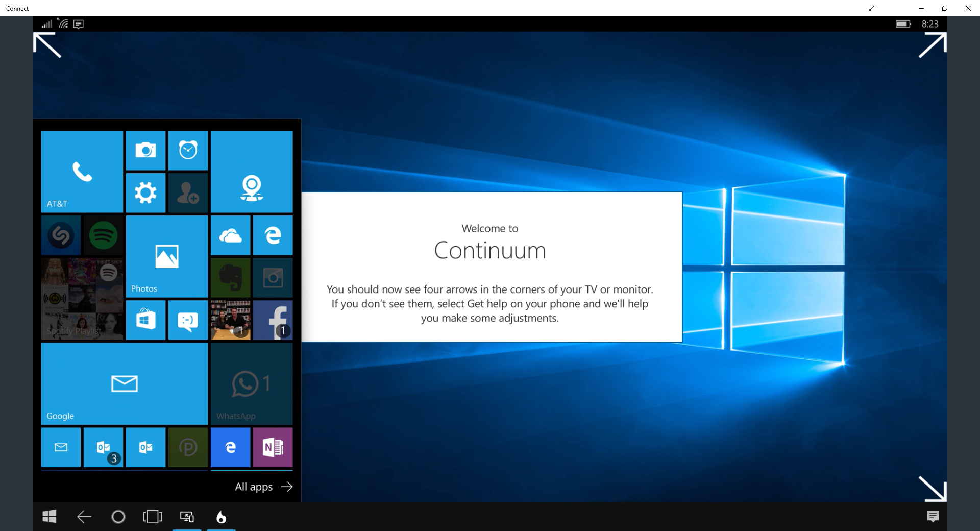Tap the Cortana search circle
This screenshot has height=531, width=980.
click(118, 517)
